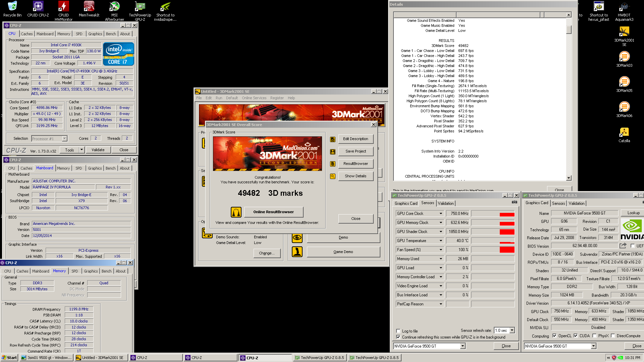Click the Lookup button in GPU-Z
The height and width of the screenshot is (362, 644).
tap(633, 213)
